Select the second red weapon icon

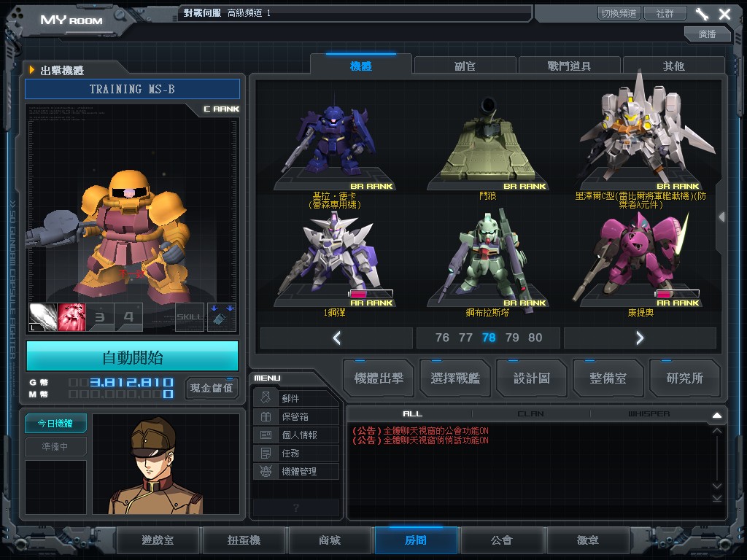[71, 316]
